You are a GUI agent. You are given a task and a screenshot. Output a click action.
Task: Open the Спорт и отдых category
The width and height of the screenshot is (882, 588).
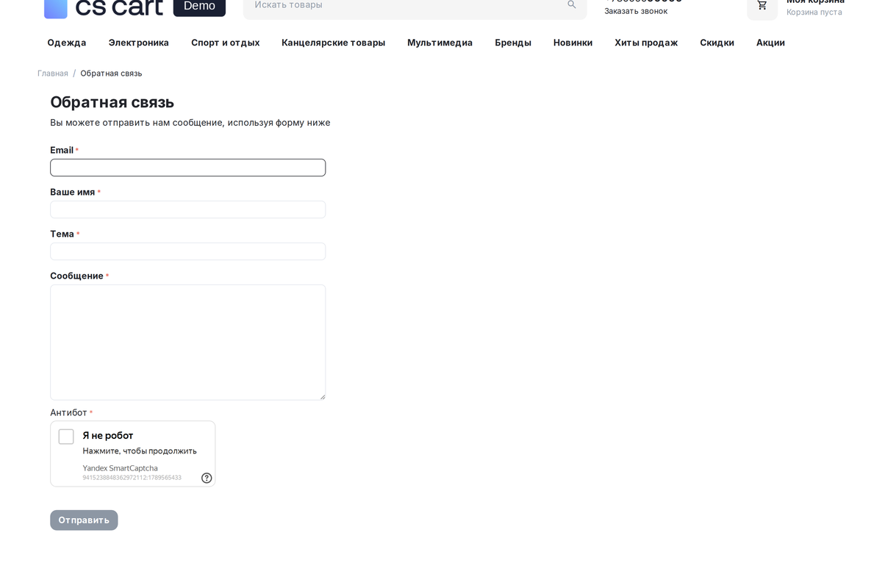(x=226, y=43)
